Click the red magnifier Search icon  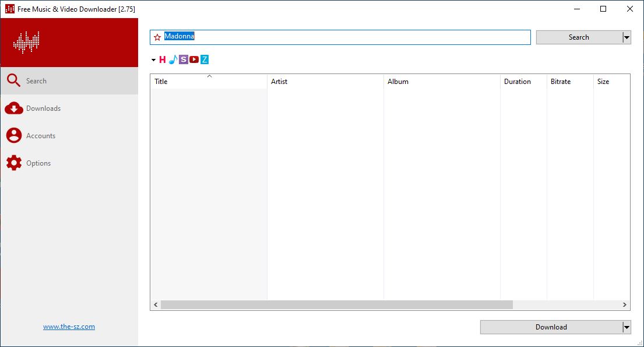13,80
